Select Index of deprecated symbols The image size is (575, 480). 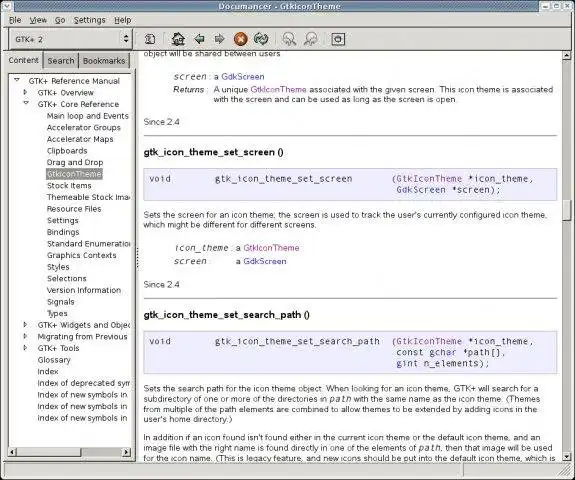click(x=83, y=383)
